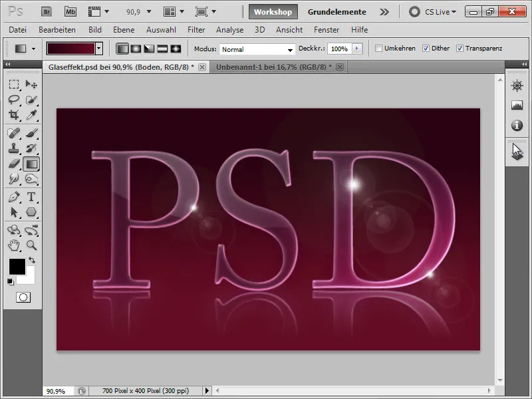This screenshot has height=399, width=532.
Task: Switch to the Unbenannt-1 document tab
Action: point(278,67)
